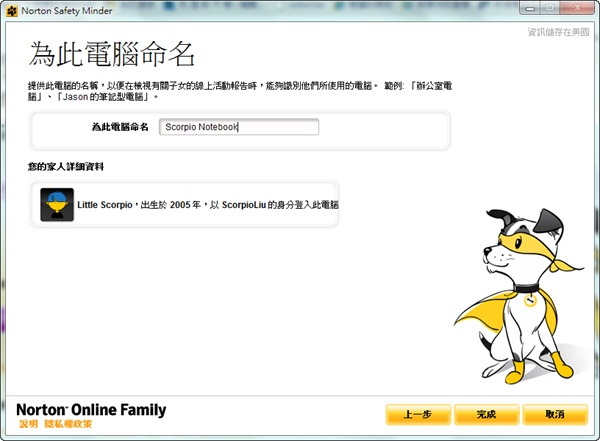
Task: Click the 上一步 back button
Action: (418, 414)
